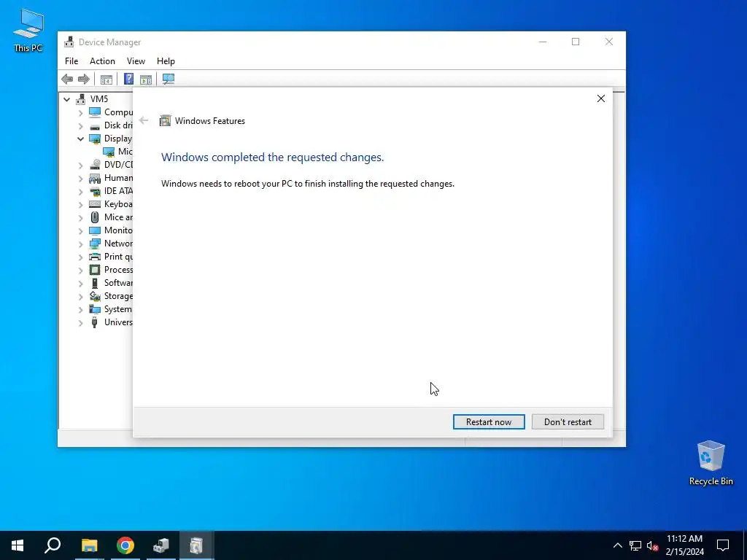The height and width of the screenshot is (560, 747).
Task: Select the Universal Serial Bus icon
Action: 95,322
